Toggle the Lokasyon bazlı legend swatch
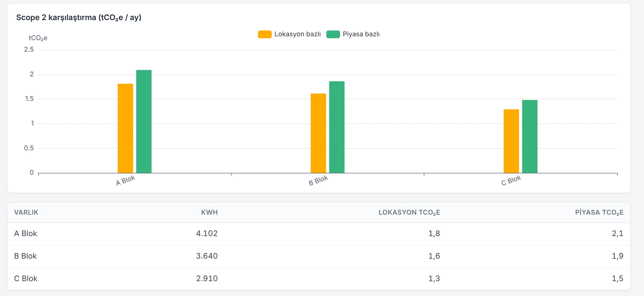Viewport: 644px width, 296px height. (x=265, y=34)
